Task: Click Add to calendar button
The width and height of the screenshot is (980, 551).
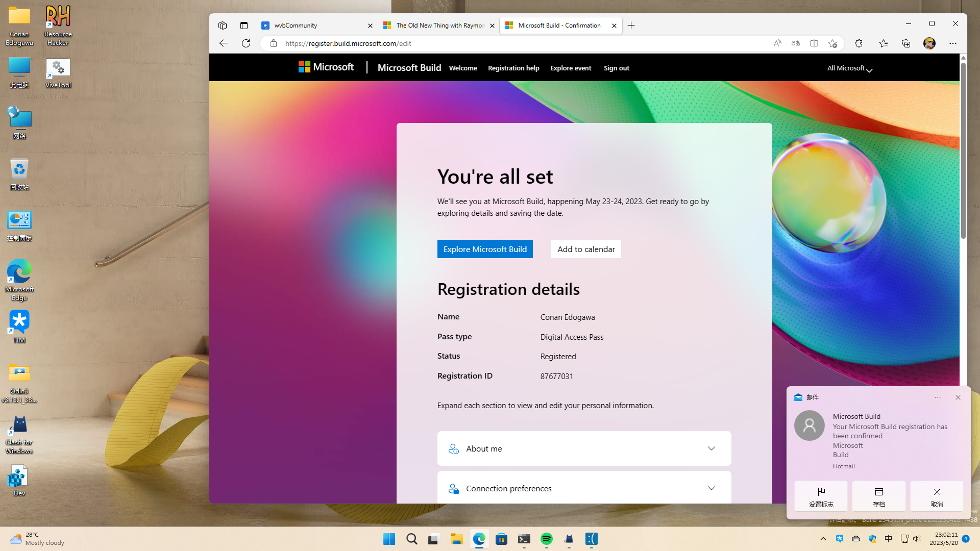Action: click(x=586, y=249)
